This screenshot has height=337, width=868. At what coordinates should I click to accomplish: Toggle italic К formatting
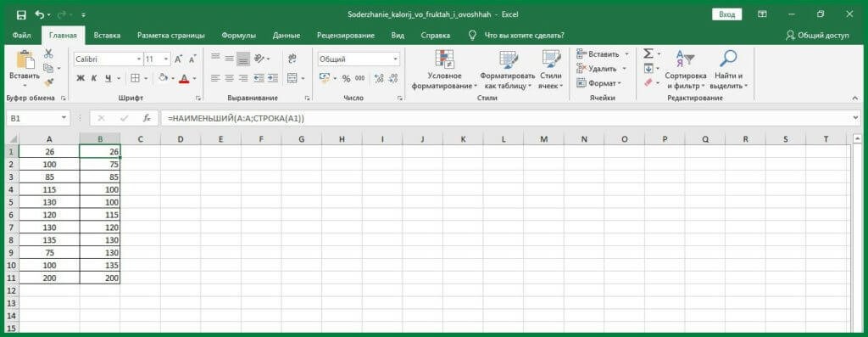point(94,79)
